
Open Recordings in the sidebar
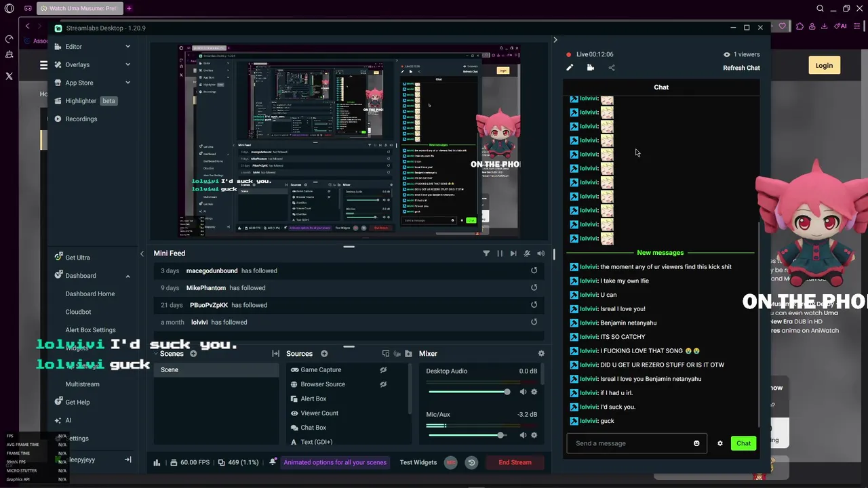pos(81,119)
